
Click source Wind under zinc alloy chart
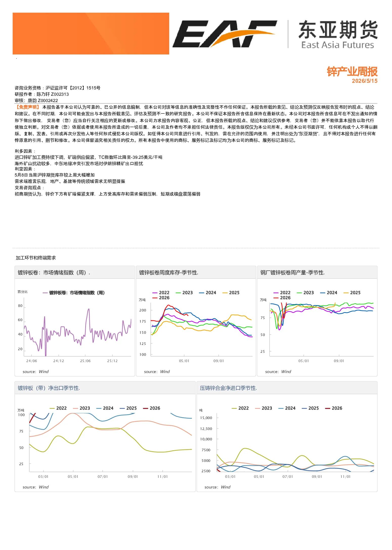217,487
